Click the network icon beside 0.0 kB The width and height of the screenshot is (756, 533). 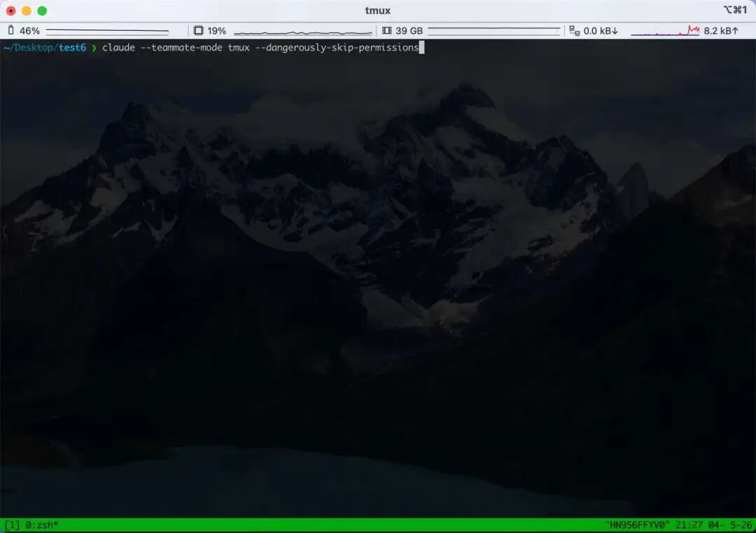(574, 31)
